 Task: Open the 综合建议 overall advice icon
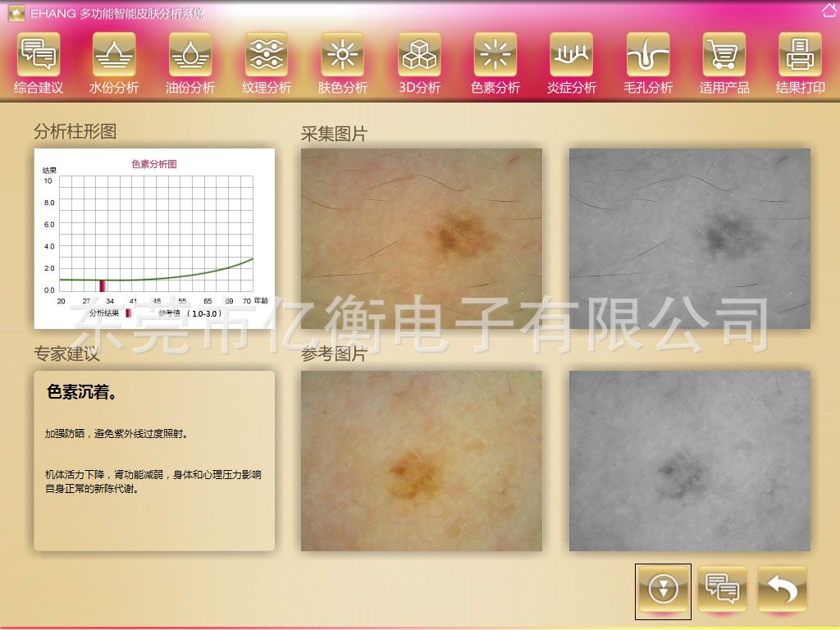(39, 56)
